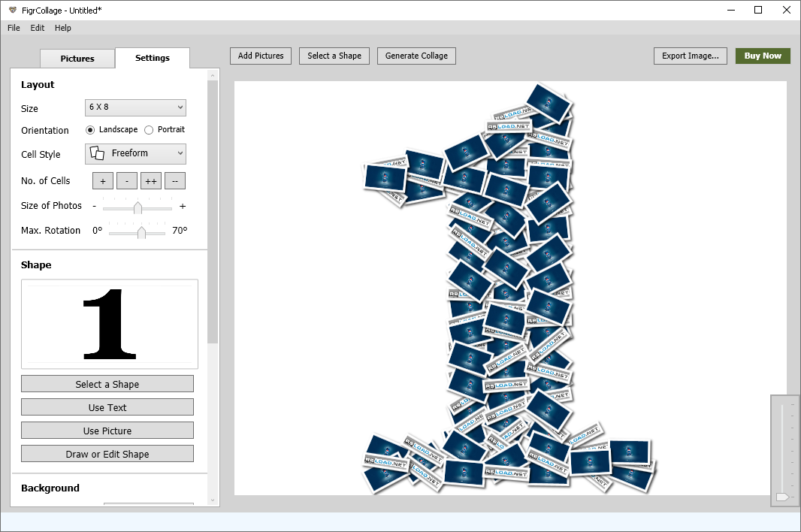Image resolution: width=801 pixels, height=532 pixels.
Task: Click Select a Shape under Shape preview
Action: click(107, 384)
